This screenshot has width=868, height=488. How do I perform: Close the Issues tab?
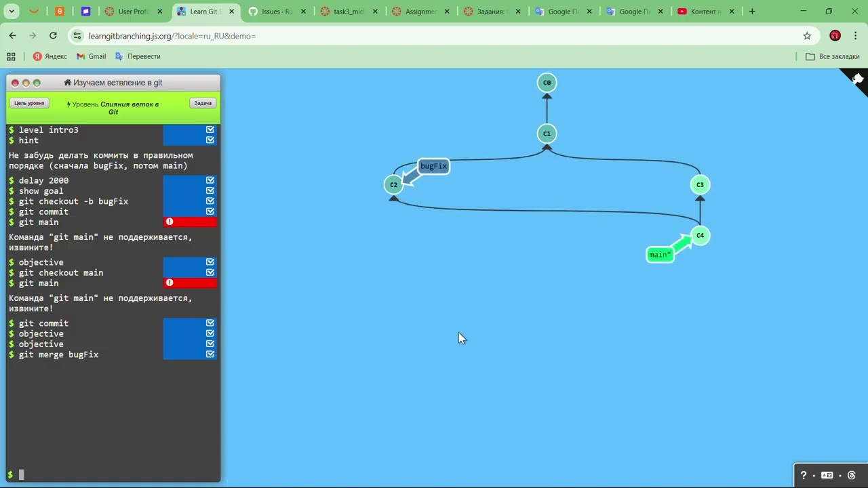pos(303,12)
